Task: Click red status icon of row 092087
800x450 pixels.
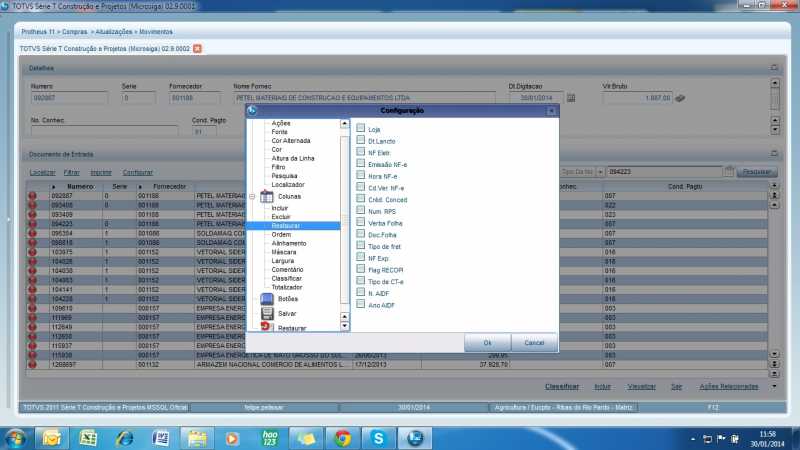Action: pyautogui.click(x=33, y=196)
